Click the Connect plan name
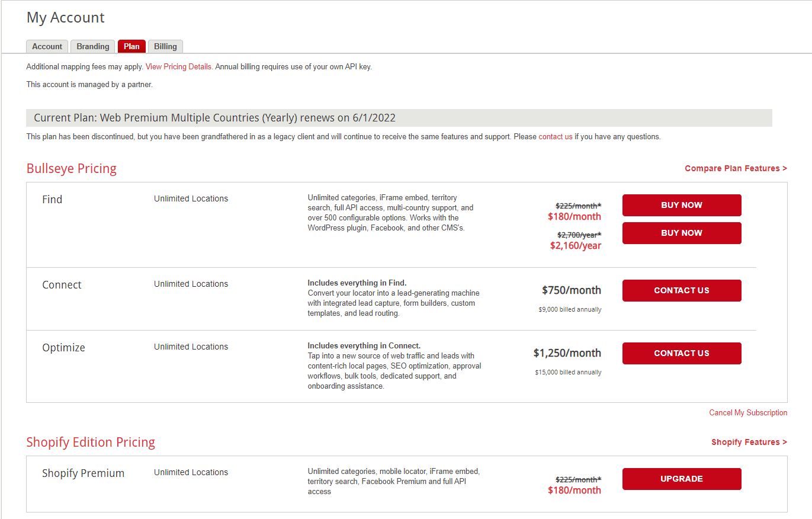 point(62,285)
